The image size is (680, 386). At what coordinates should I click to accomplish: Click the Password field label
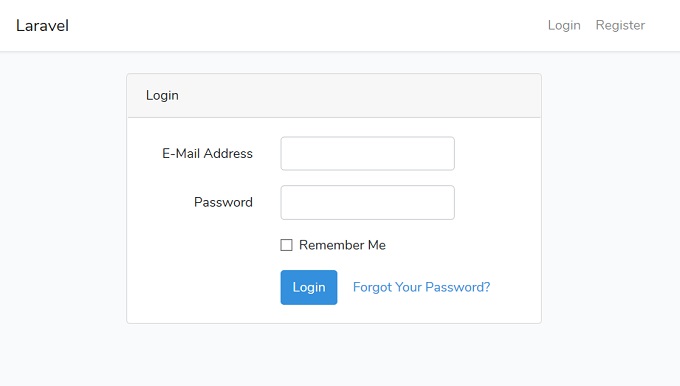223,202
